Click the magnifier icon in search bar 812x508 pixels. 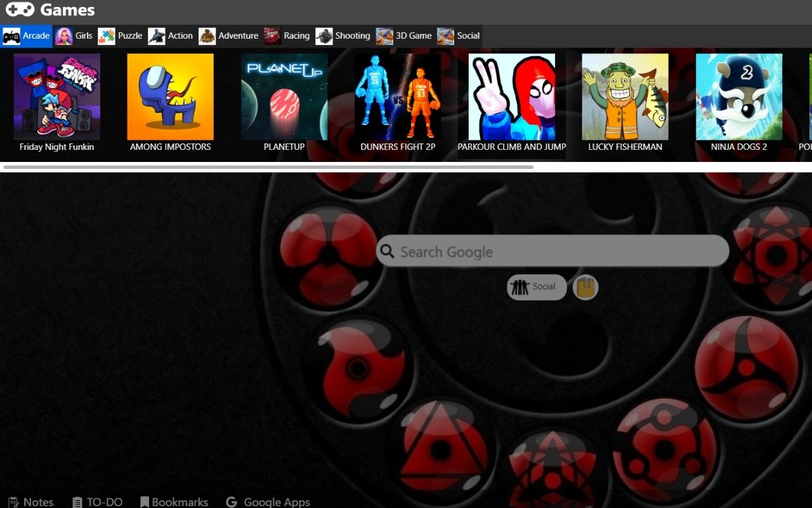[387, 251]
